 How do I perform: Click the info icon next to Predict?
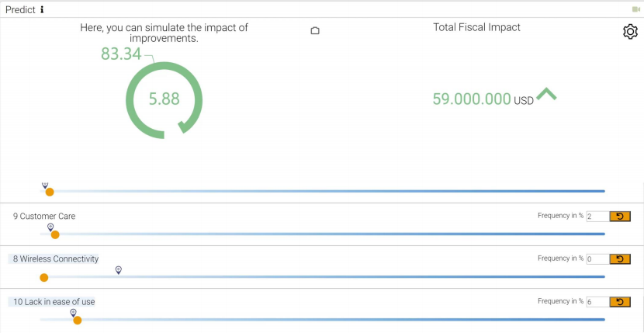(x=42, y=10)
